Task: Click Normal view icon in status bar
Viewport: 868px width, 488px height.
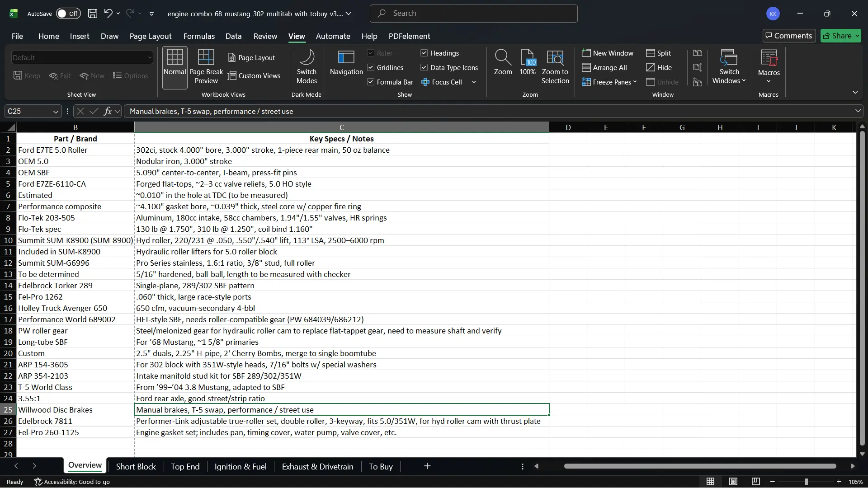Action: pyautogui.click(x=711, y=482)
